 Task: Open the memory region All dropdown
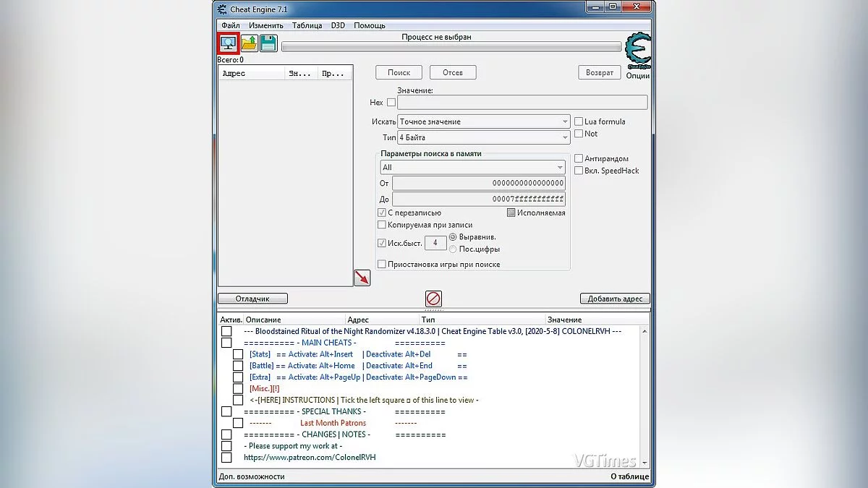coord(473,167)
